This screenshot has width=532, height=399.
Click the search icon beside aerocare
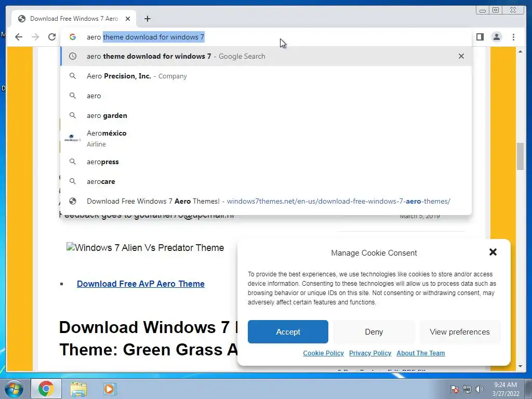[73, 181]
